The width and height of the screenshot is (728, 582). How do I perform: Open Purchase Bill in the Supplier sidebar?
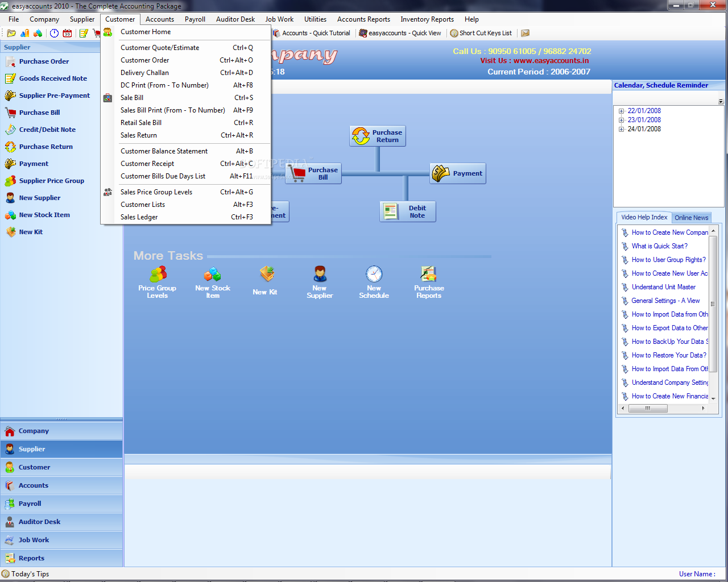point(39,113)
